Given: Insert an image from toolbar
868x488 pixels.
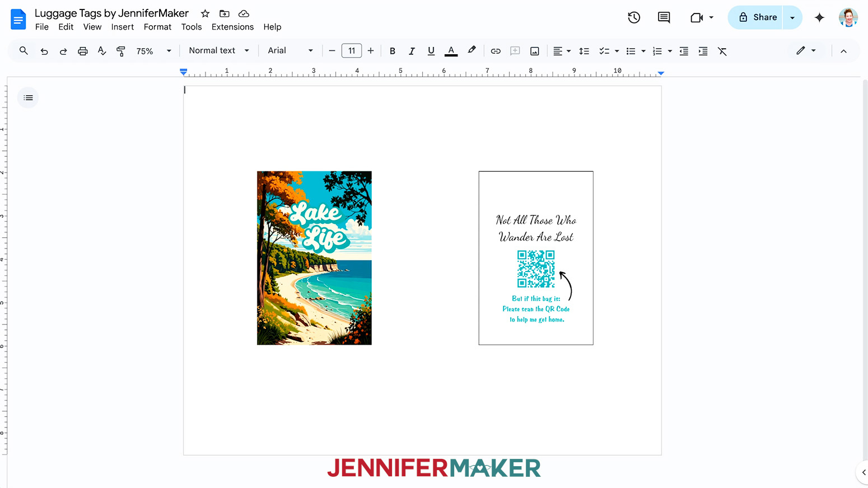Looking at the screenshot, I should click(x=535, y=51).
